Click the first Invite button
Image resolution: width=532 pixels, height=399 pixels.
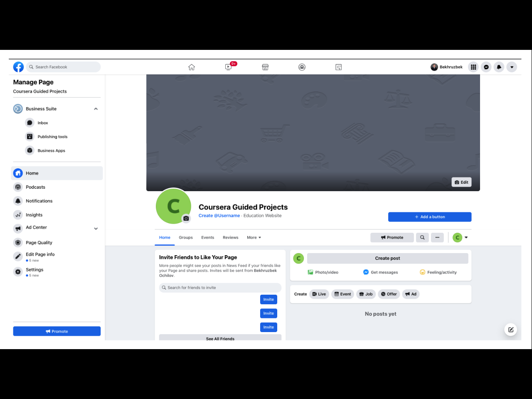[268, 300]
